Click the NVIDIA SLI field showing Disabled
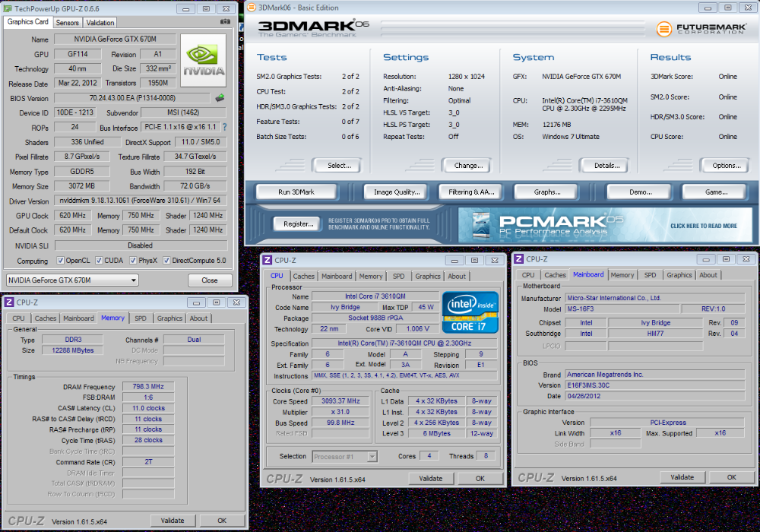The height and width of the screenshot is (532, 760). point(141,245)
